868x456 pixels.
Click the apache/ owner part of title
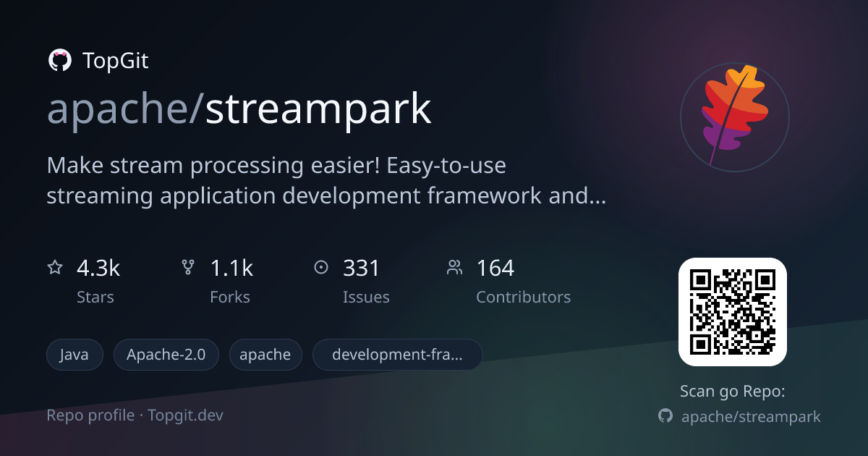126,109
